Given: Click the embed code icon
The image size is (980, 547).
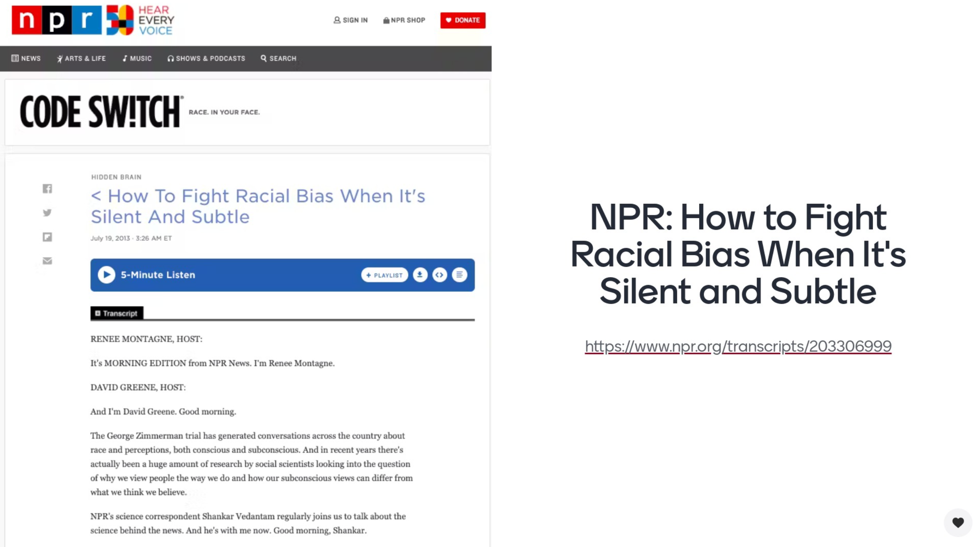Looking at the screenshot, I should 440,275.
